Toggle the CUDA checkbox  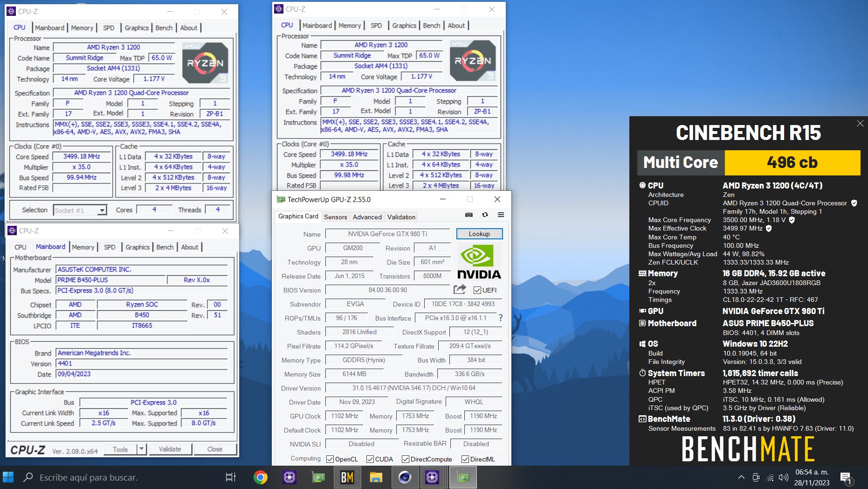370,459
